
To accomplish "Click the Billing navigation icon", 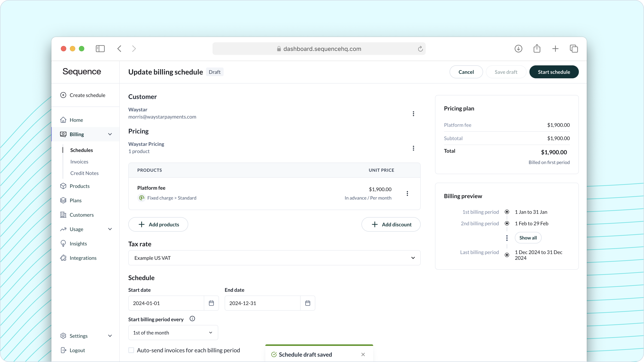I will pyautogui.click(x=63, y=134).
